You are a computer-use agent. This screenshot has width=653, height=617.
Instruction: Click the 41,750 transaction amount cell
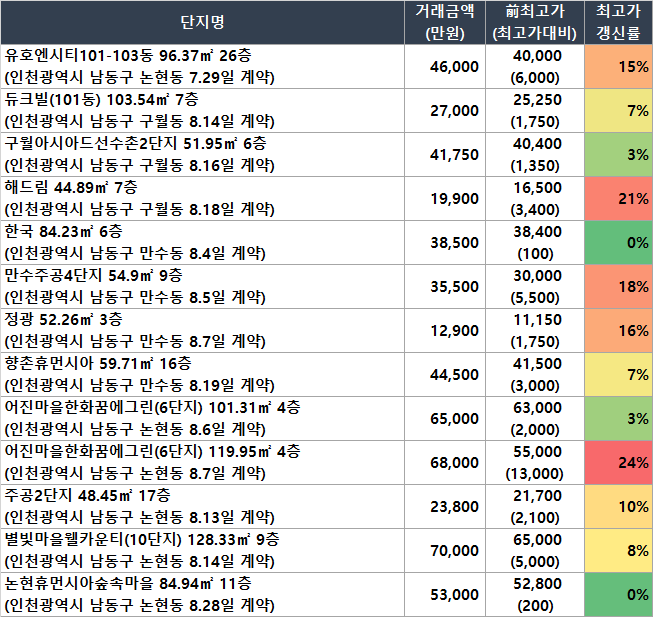(445, 155)
